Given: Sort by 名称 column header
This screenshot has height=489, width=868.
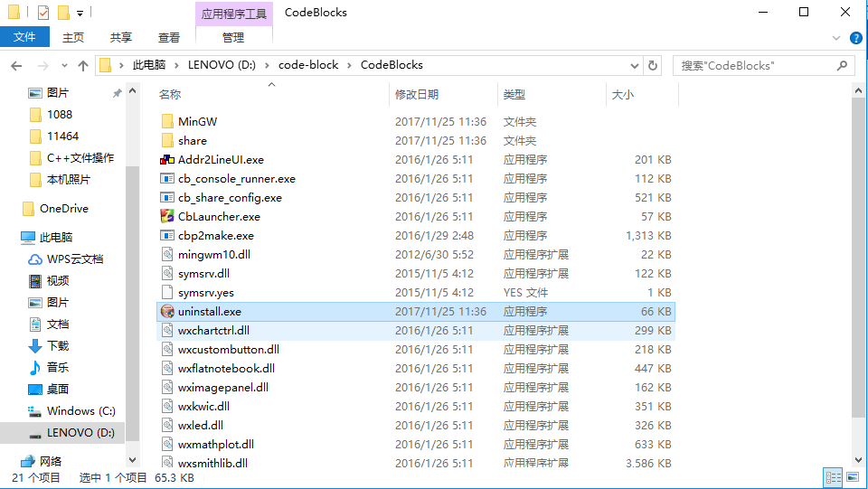Looking at the screenshot, I should 170,95.
